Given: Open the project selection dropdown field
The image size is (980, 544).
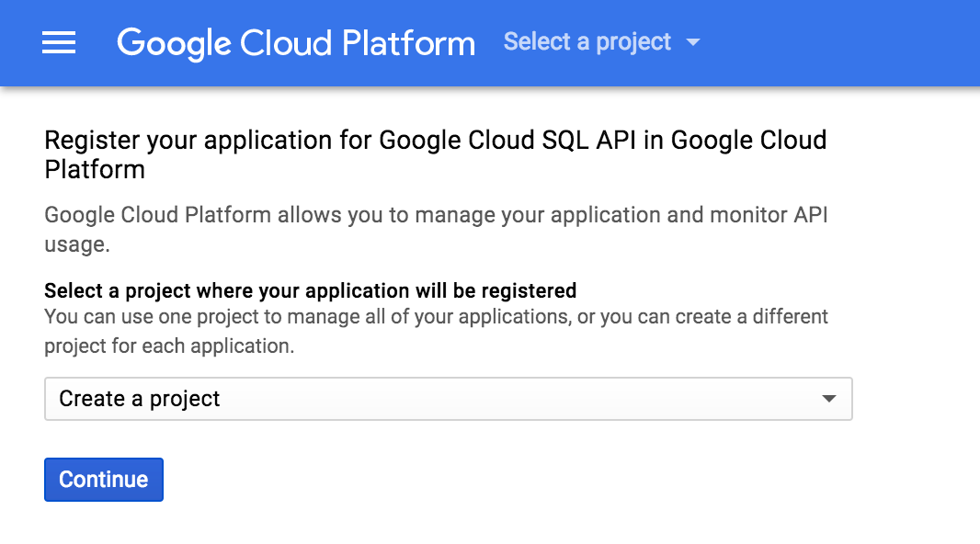Looking at the screenshot, I should (448, 399).
